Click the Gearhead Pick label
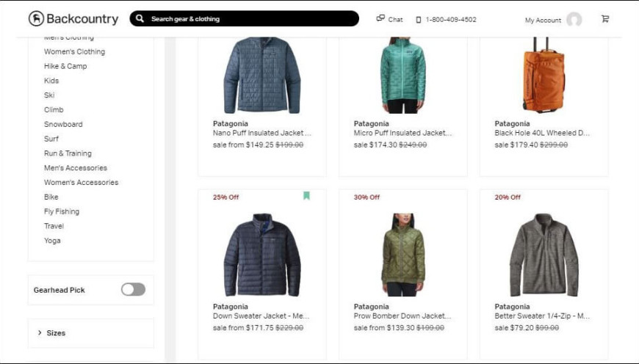 [x=59, y=290]
